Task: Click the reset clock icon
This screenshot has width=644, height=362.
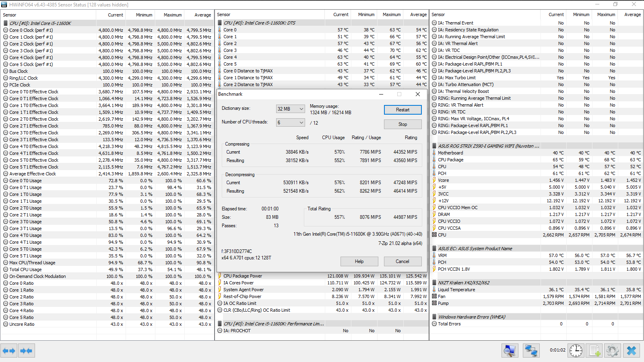Action: coord(576,351)
